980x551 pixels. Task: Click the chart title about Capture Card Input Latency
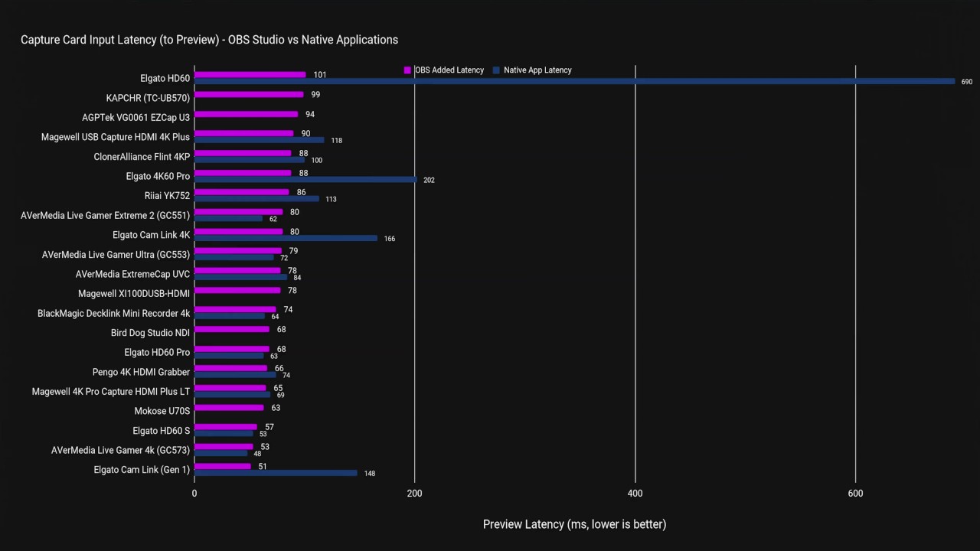[x=209, y=40]
